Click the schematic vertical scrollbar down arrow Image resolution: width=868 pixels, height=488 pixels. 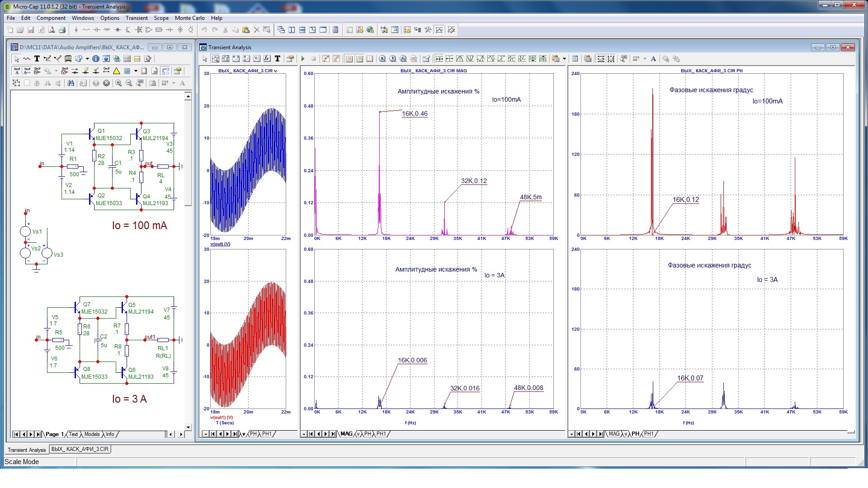[188, 427]
